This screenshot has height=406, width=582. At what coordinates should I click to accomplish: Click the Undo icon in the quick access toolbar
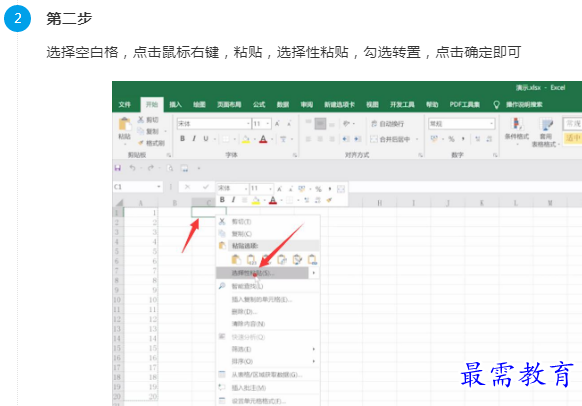pyautogui.click(x=132, y=168)
